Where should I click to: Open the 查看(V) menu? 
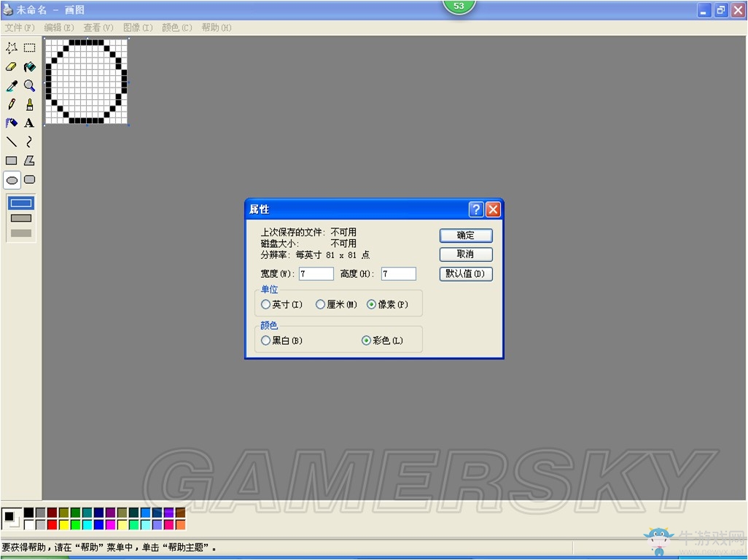[x=98, y=28]
